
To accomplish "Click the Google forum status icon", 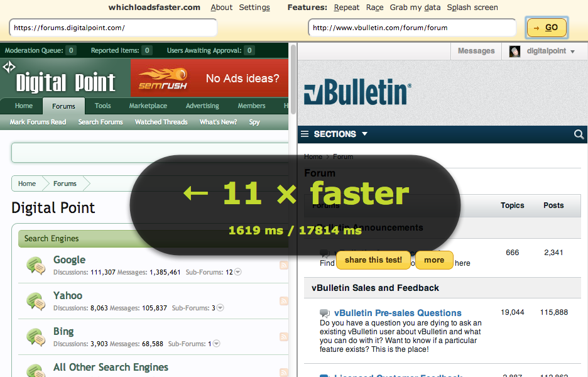I will (x=36, y=266).
